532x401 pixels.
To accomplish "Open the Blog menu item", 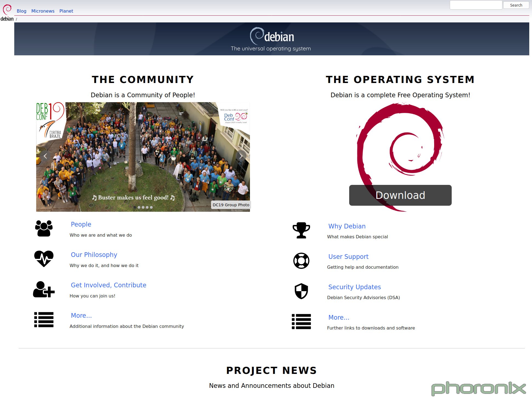I will point(22,11).
